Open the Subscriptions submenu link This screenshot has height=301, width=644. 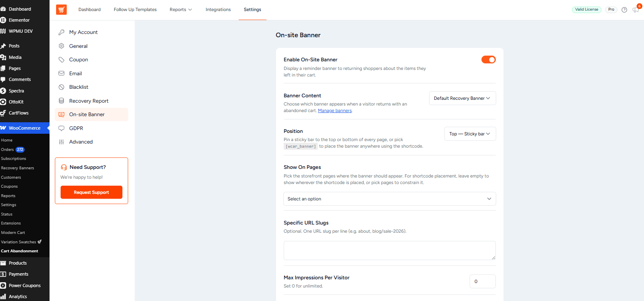coord(14,159)
